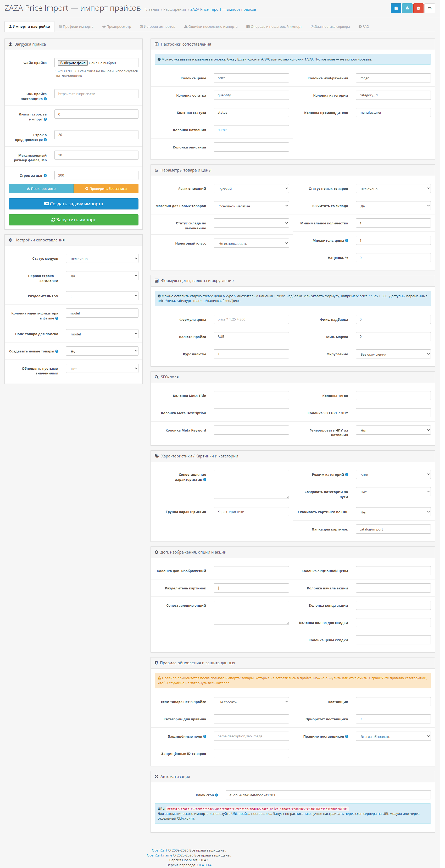Viewport: 445px width, 868px height.
Task: Open the Налоговый класс dropdown
Action: [251, 243]
